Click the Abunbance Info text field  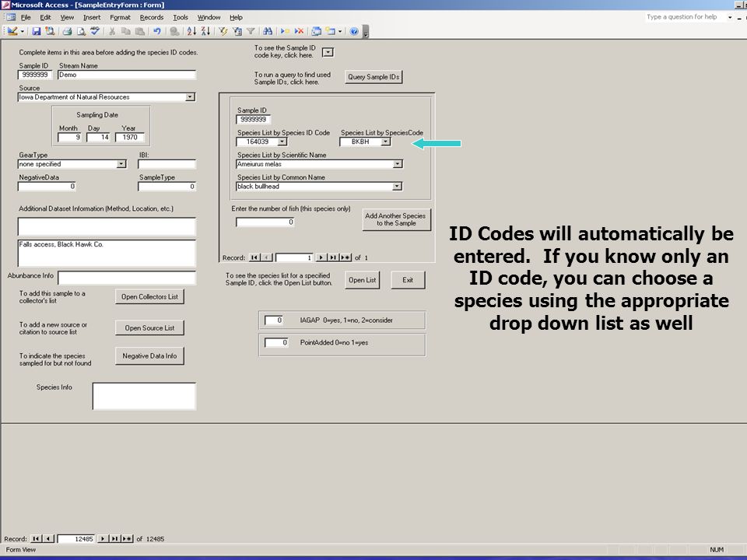point(127,278)
